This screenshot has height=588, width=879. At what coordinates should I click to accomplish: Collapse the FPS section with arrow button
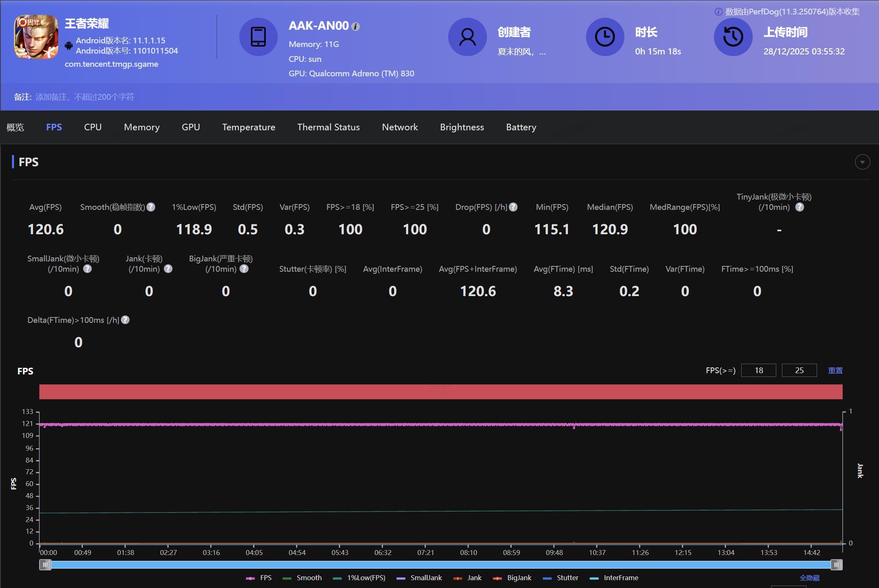[x=862, y=162]
